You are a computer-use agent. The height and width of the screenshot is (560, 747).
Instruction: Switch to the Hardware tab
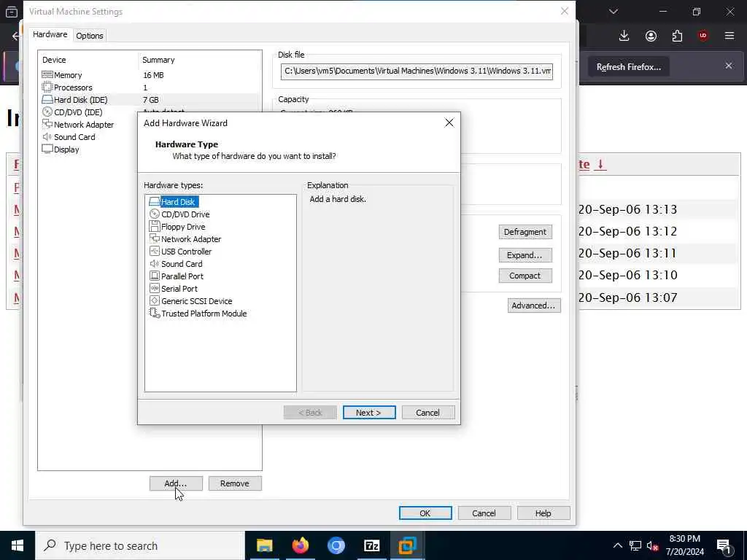[50, 34]
